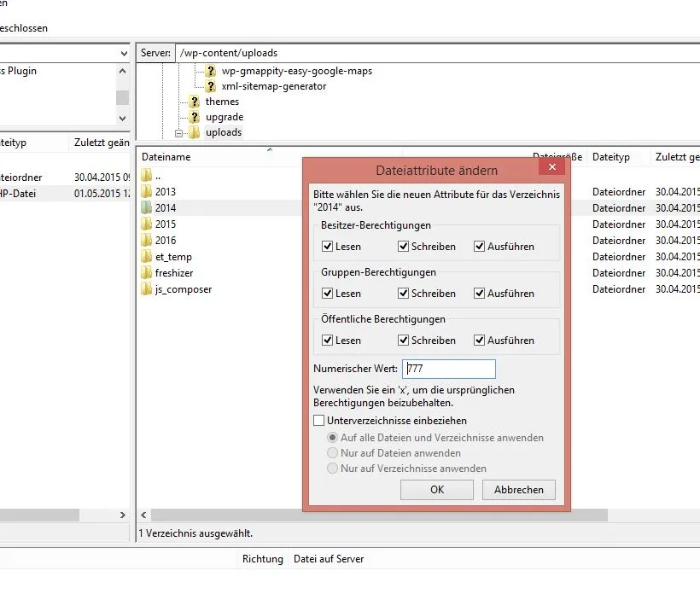Uncheck Ausführen under Gruppen-Berechtigungen

click(x=479, y=294)
